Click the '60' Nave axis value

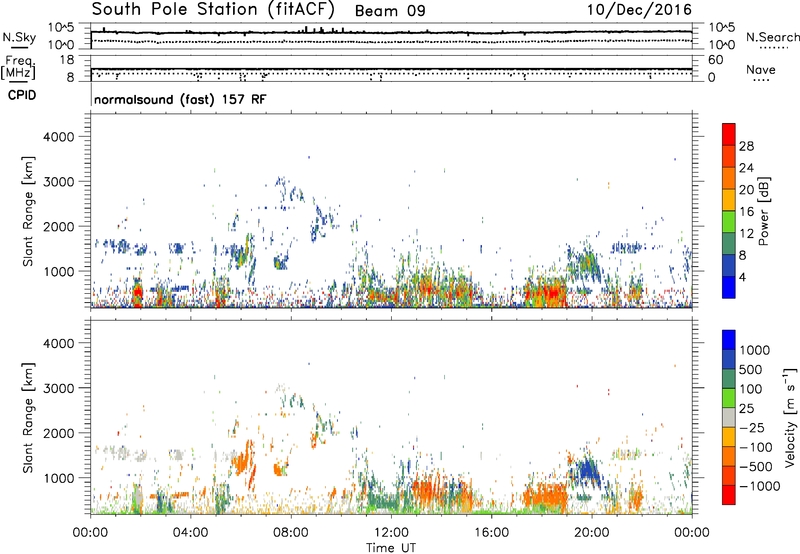point(715,60)
